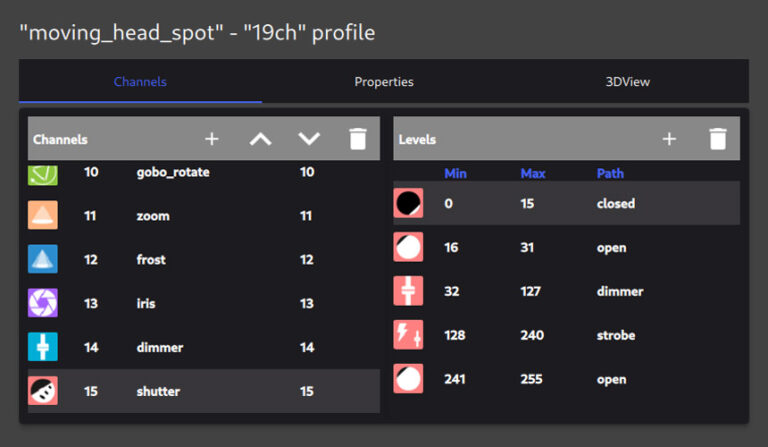Open the Properties tab
Image resolution: width=768 pixels, height=447 pixels.
[384, 82]
